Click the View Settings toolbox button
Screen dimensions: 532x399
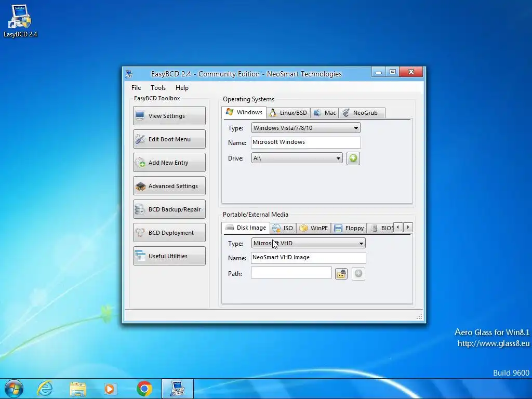(169, 116)
